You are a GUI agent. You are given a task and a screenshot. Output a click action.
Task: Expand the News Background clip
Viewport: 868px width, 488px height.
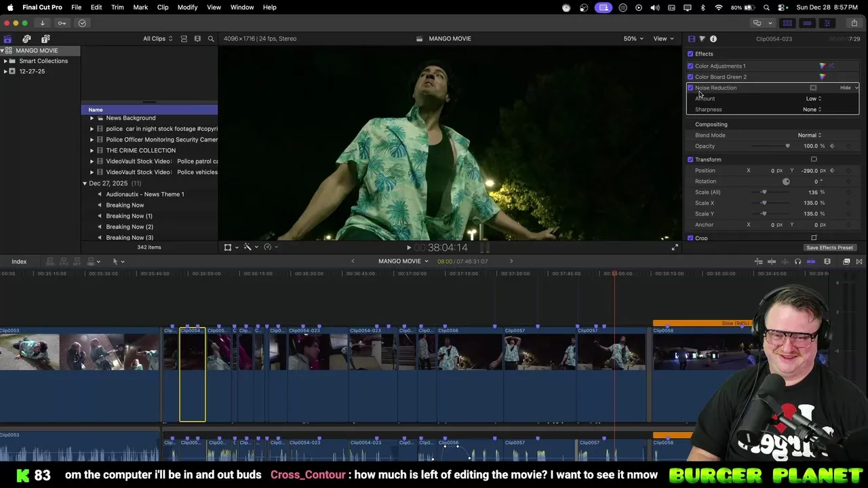pyautogui.click(x=92, y=118)
